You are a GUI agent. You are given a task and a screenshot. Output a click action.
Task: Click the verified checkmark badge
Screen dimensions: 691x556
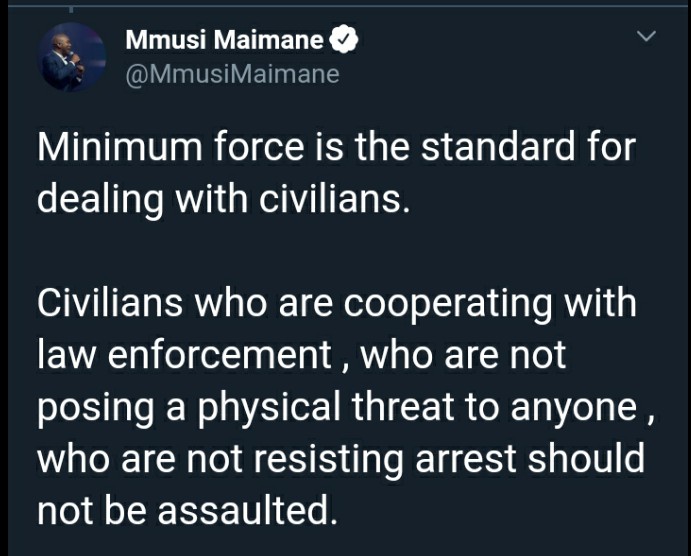pos(344,40)
